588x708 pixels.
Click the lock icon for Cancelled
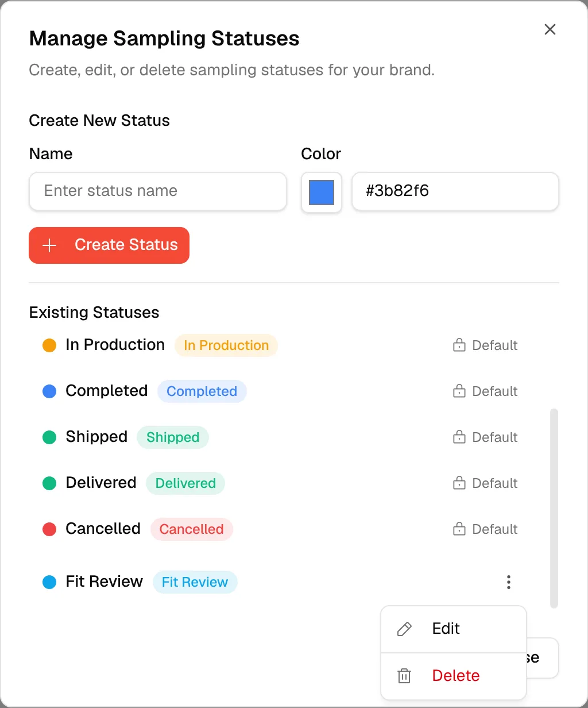coord(459,529)
